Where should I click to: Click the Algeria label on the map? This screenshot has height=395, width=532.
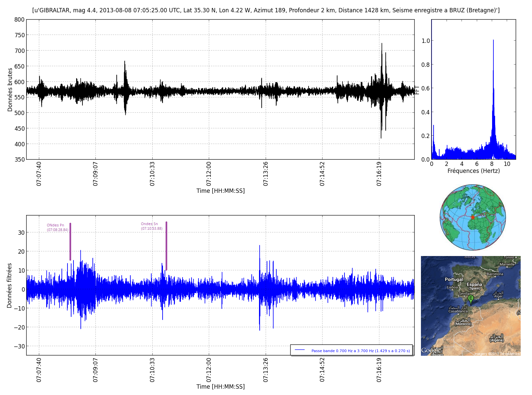(x=497, y=340)
